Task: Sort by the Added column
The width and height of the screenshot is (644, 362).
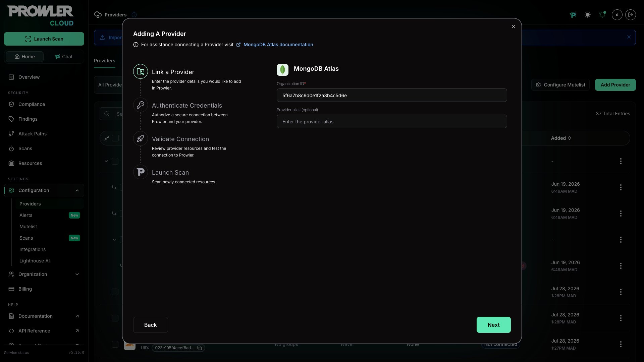Action: pyautogui.click(x=561, y=138)
